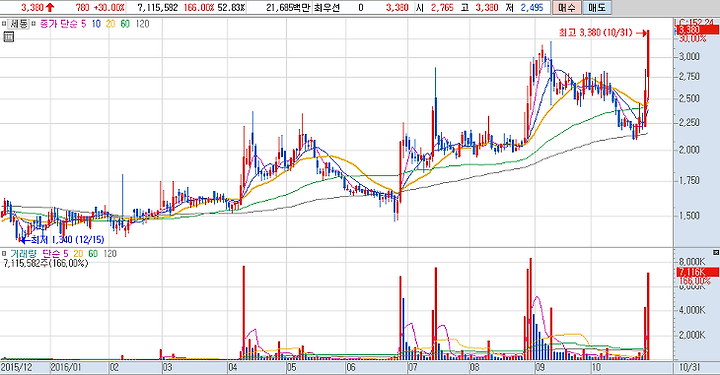Image resolution: width=720 pixels, height=375 pixels.
Task: Click the 06 month label on date axis
Action: (x=351, y=367)
